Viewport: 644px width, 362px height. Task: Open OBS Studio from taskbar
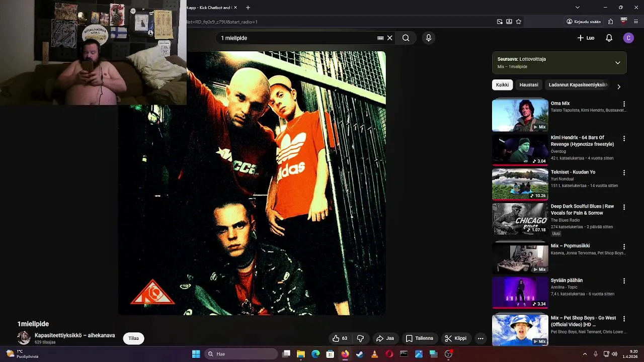(448, 354)
